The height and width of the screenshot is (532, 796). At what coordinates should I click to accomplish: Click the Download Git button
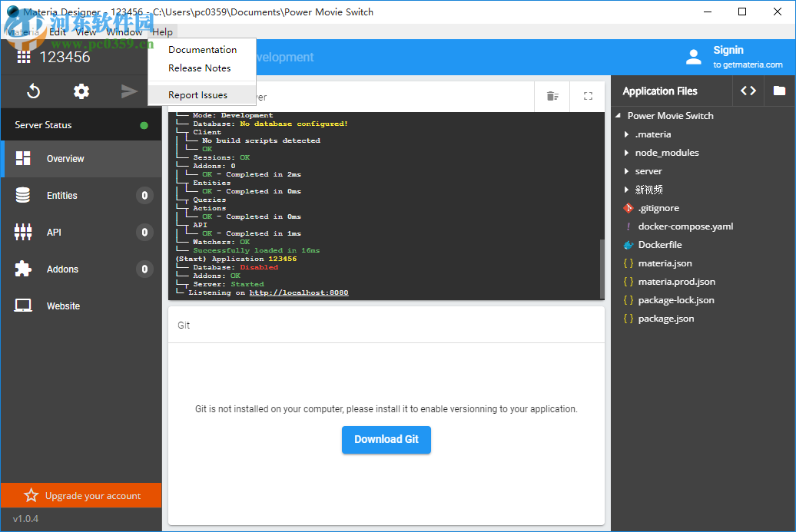[386, 439]
